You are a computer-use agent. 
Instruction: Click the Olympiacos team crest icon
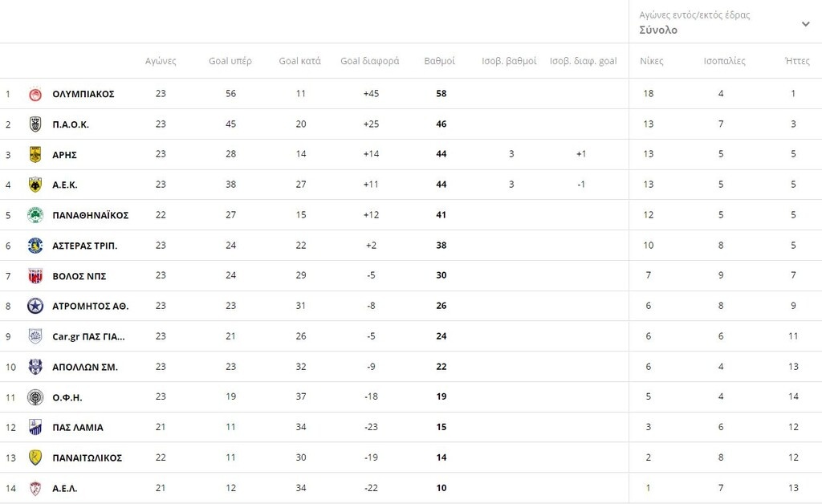(35, 95)
